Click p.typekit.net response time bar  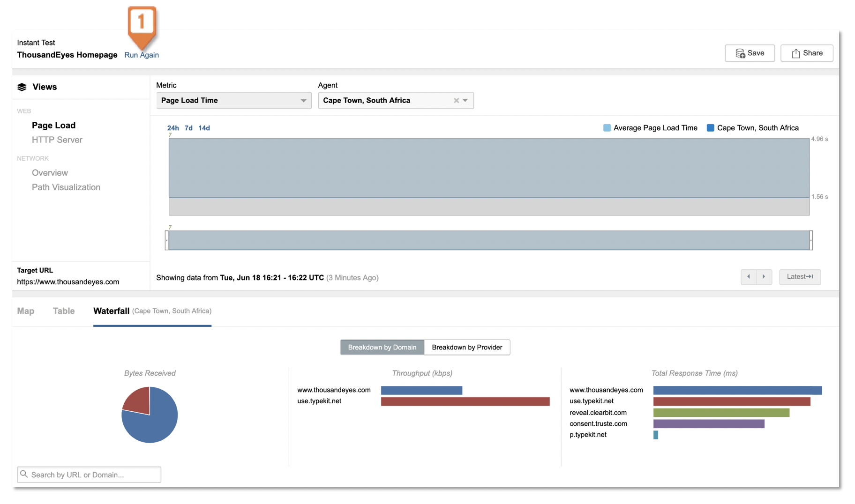[x=656, y=435]
